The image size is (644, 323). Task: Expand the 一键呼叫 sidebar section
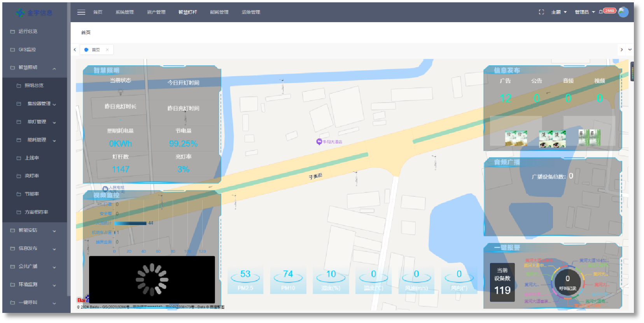tap(54, 303)
